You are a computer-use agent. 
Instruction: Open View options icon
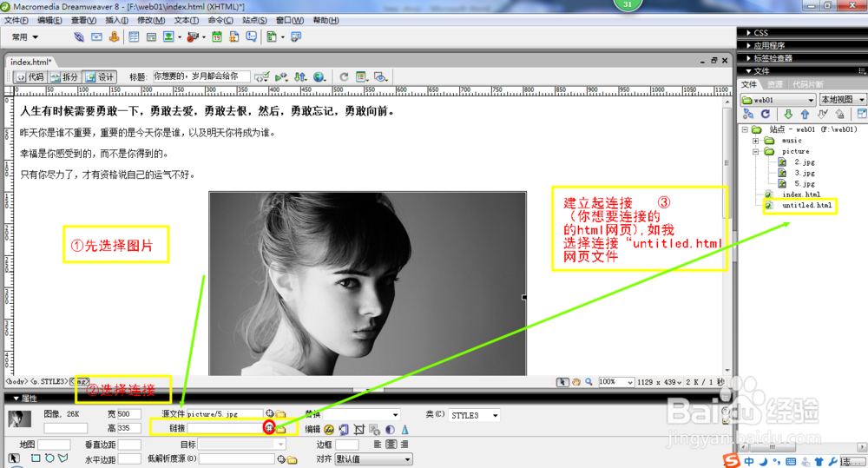[361, 77]
